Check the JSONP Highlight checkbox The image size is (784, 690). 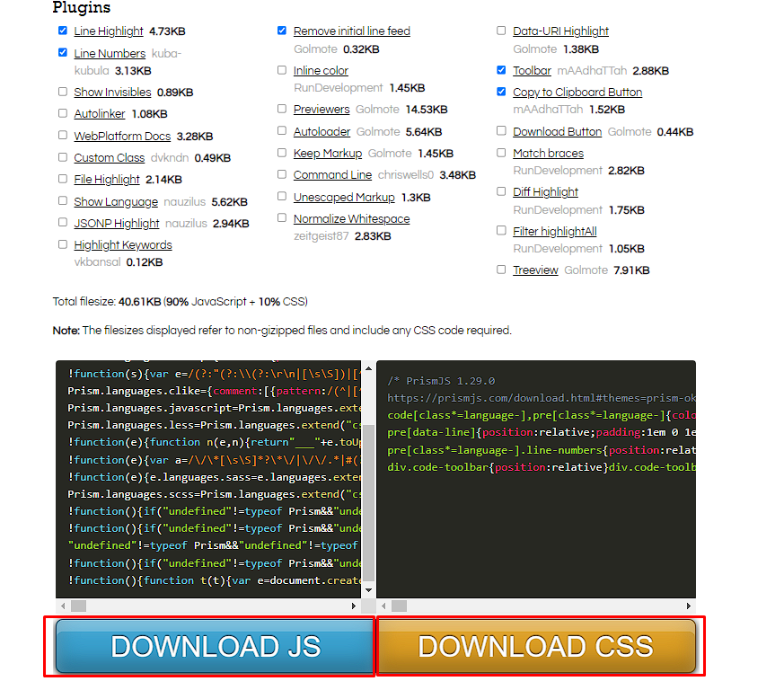tap(63, 222)
